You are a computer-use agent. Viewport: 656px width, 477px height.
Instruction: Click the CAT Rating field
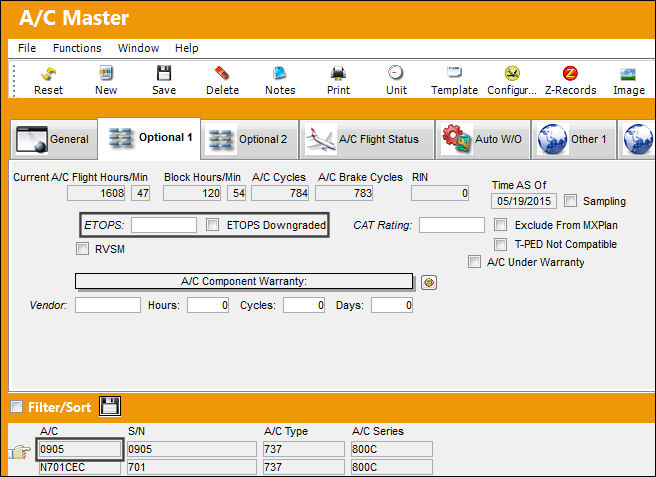[x=452, y=225]
